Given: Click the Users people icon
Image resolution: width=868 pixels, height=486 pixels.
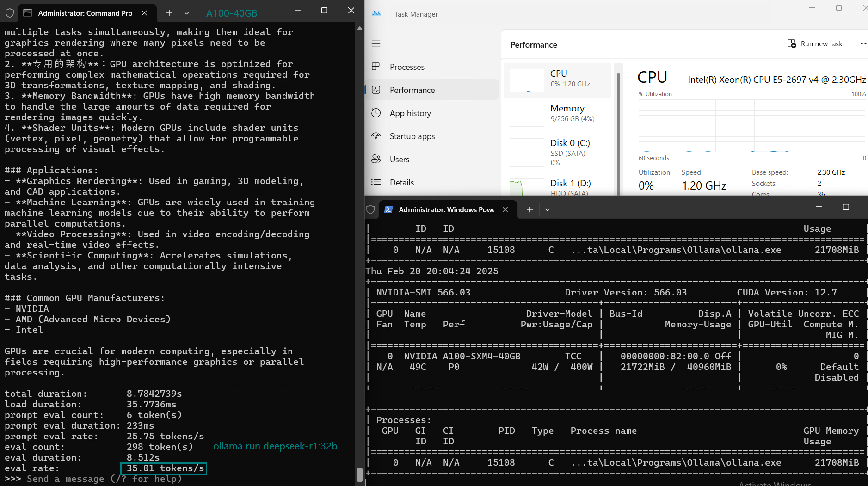Looking at the screenshot, I should tap(376, 159).
